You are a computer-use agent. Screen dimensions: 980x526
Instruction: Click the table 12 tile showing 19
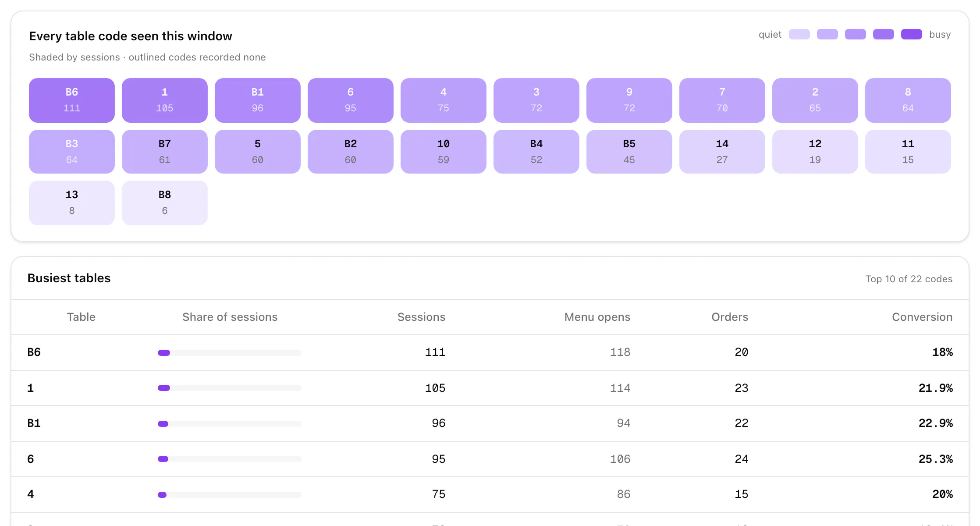click(815, 152)
